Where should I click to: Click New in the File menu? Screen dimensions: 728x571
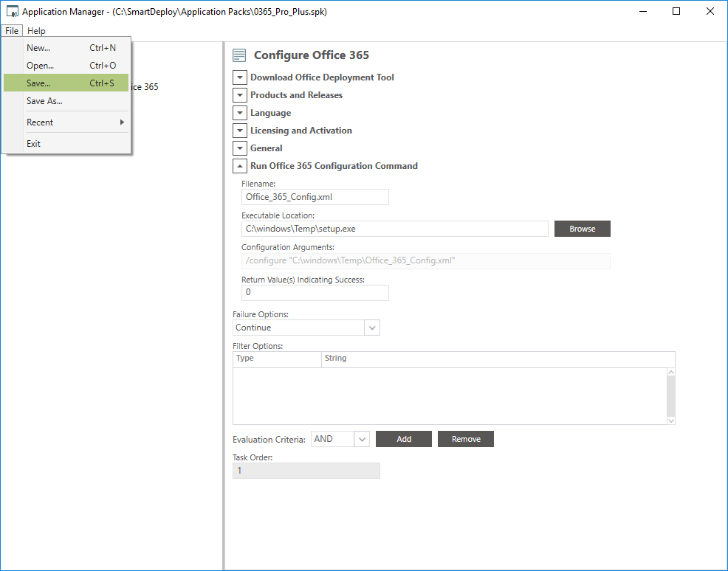pyautogui.click(x=38, y=48)
